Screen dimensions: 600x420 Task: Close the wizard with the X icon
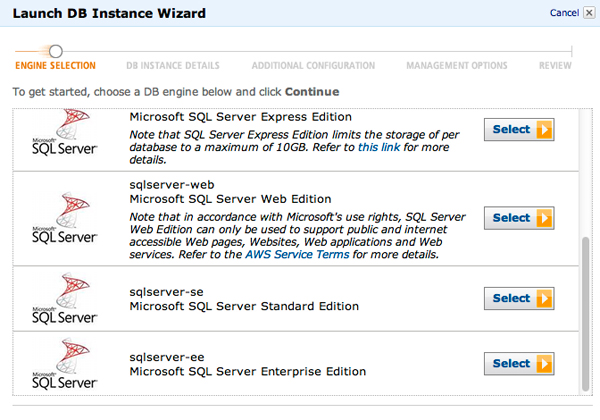coord(589,13)
